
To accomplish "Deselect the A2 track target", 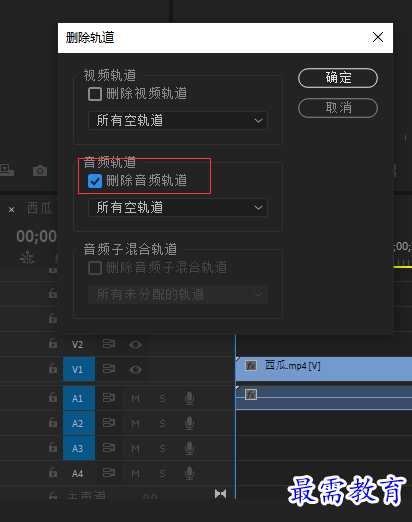I will [79, 423].
